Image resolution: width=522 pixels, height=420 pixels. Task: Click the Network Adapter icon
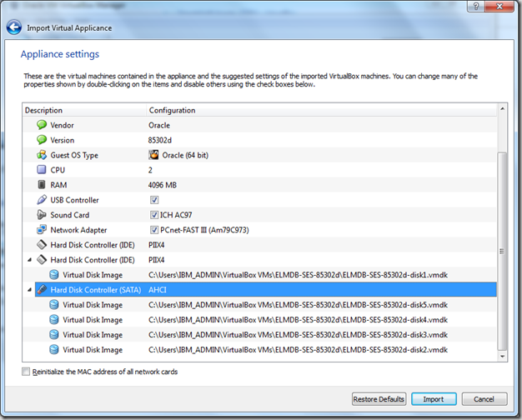pyautogui.click(x=42, y=230)
